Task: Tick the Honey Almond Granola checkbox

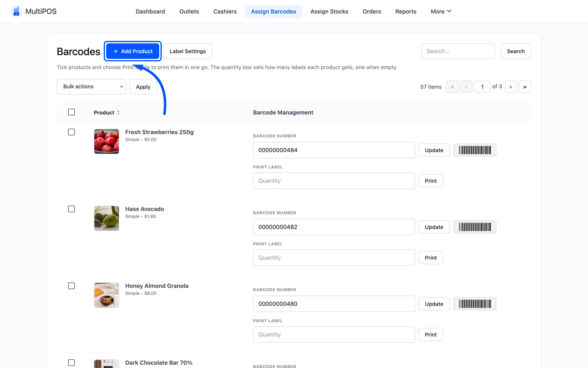Action: [71, 286]
